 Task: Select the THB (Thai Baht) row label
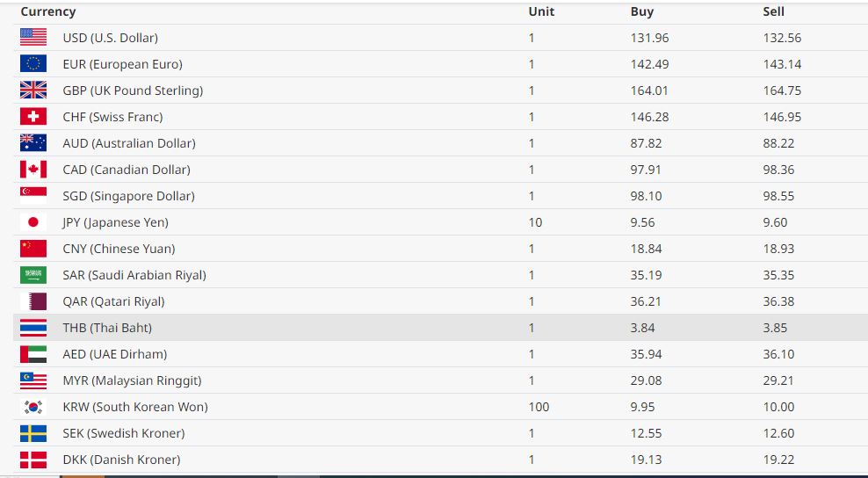107,328
